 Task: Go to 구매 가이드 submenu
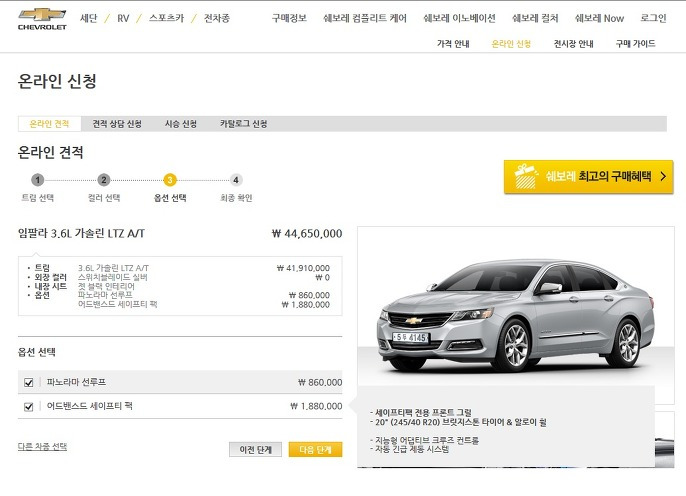[x=636, y=44]
